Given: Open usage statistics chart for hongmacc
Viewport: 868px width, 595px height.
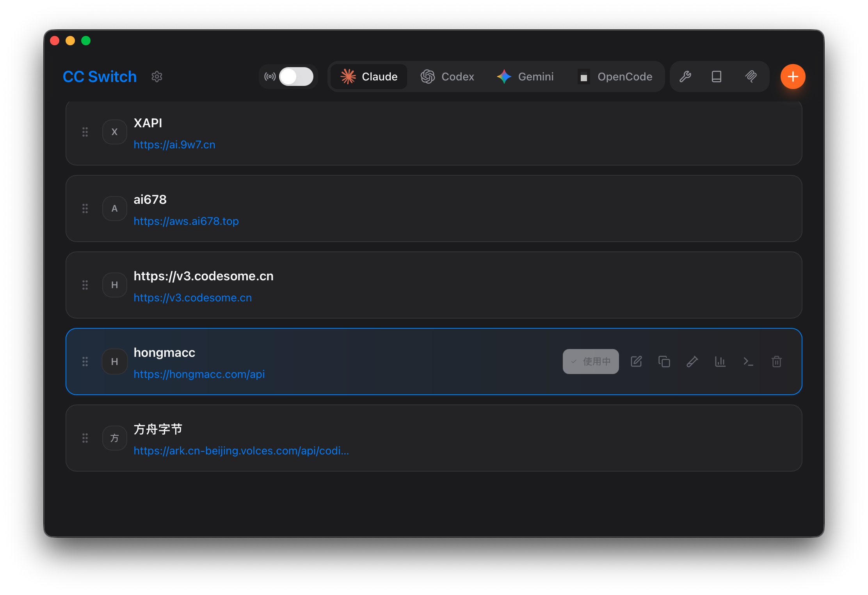Looking at the screenshot, I should point(720,362).
